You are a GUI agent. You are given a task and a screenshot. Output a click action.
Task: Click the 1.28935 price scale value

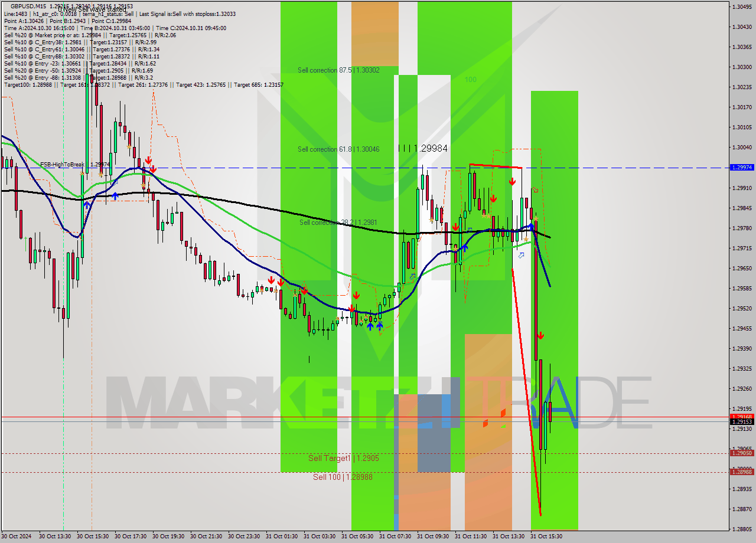coord(742,489)
